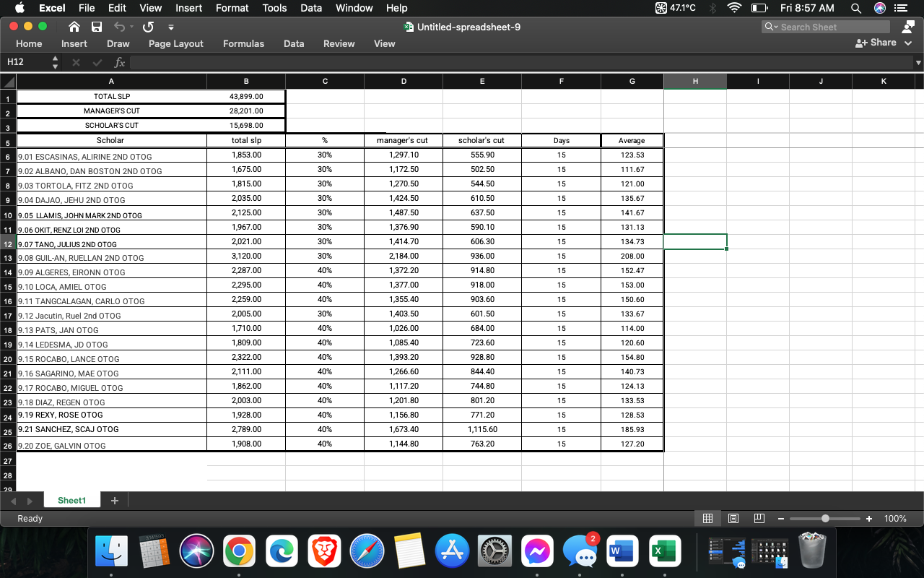924x578 pixels.
Task: Click the zoom out minus button
Action: pos(781,519)
